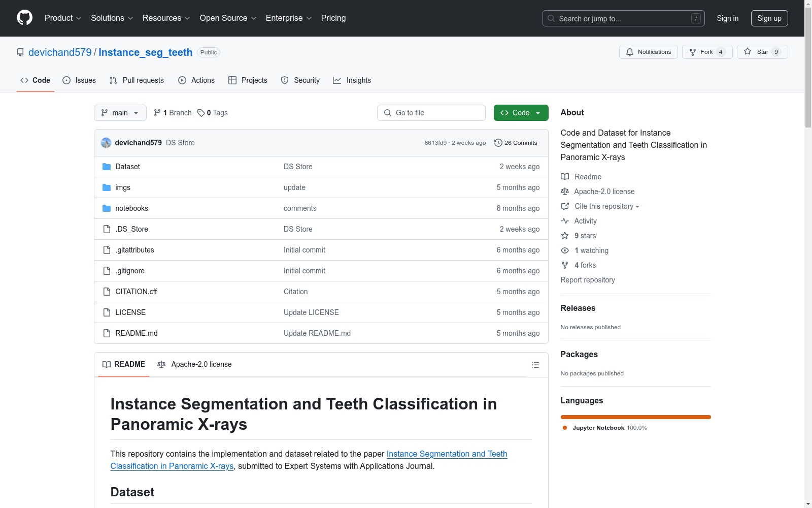Click the CITATION.cff file icon
The width and height of the screenshot is (812, 508).
[107, 292]
